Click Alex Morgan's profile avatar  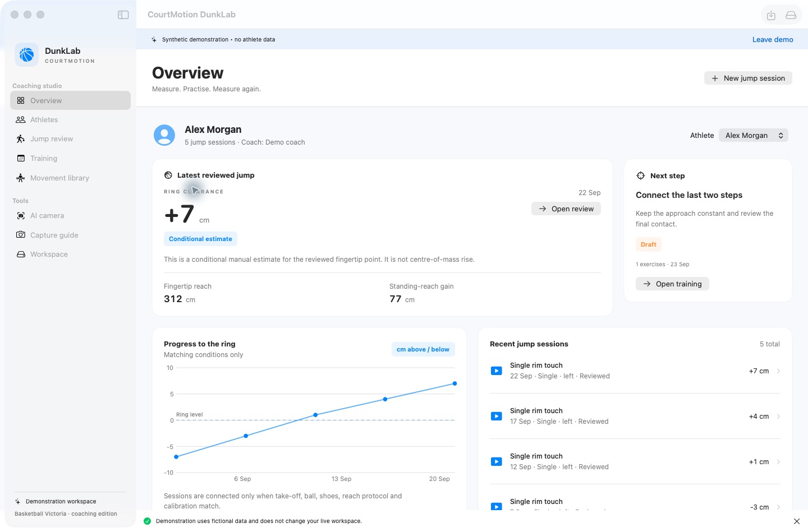pyautogui.click(x=164, y=135)
